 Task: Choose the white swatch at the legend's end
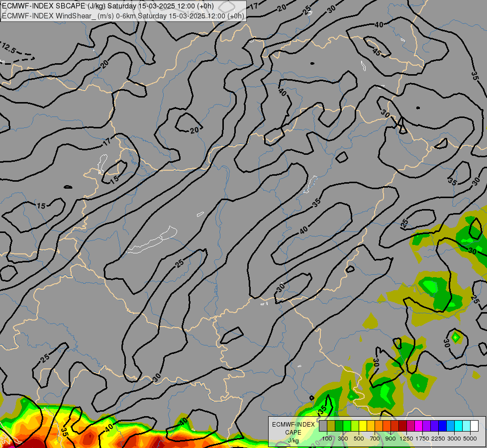474,426
